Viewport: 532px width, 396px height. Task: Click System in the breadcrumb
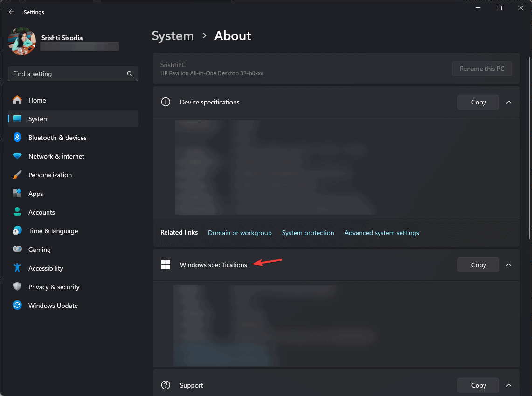(x=173, y=35)
